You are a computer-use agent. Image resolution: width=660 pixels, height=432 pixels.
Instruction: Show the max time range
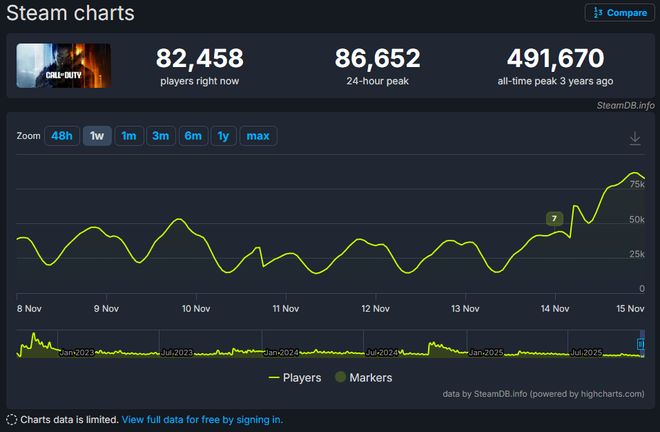[x=257, y=136]
